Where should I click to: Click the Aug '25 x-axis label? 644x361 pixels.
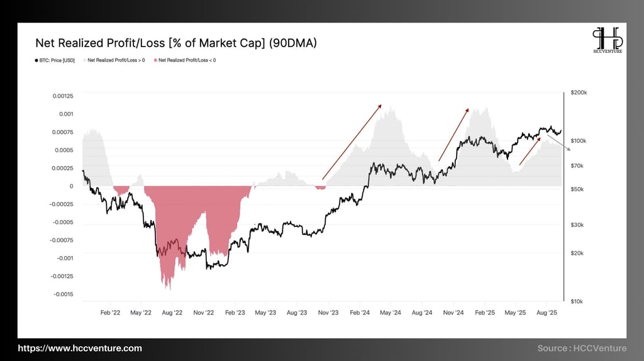click(547, 313)
